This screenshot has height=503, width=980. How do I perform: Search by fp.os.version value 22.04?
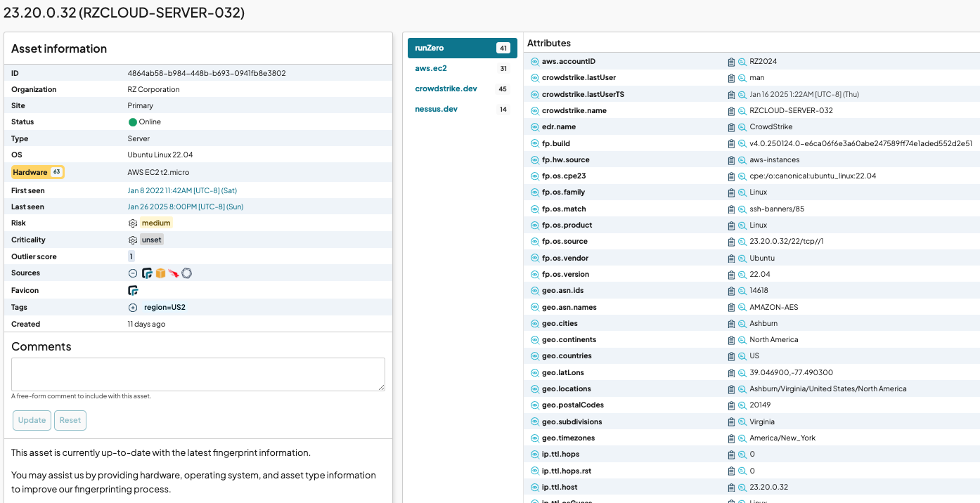(742, 275)
